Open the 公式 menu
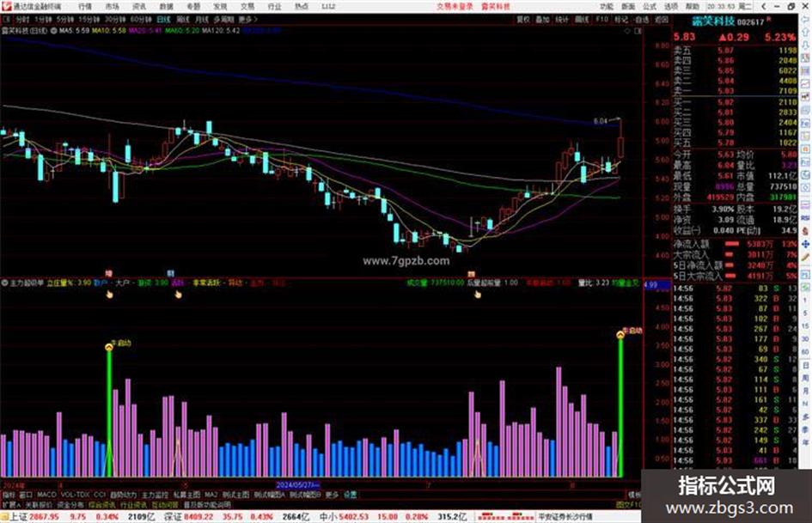Screen dimensions: 812x523 [x=650, y=7]
